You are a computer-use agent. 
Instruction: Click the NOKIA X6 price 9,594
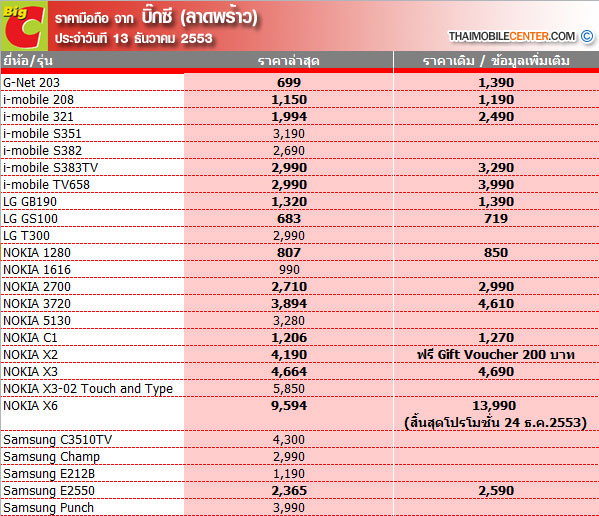coord(289,406)
